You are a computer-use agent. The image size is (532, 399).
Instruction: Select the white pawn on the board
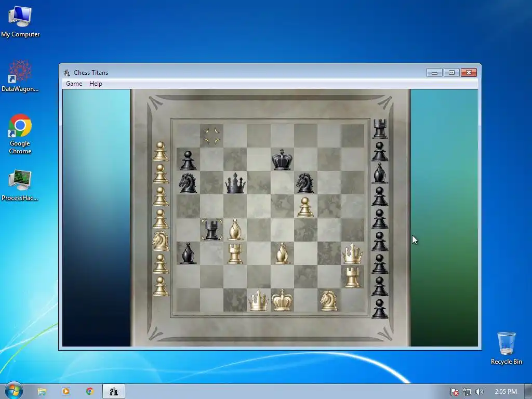(305, 207)
